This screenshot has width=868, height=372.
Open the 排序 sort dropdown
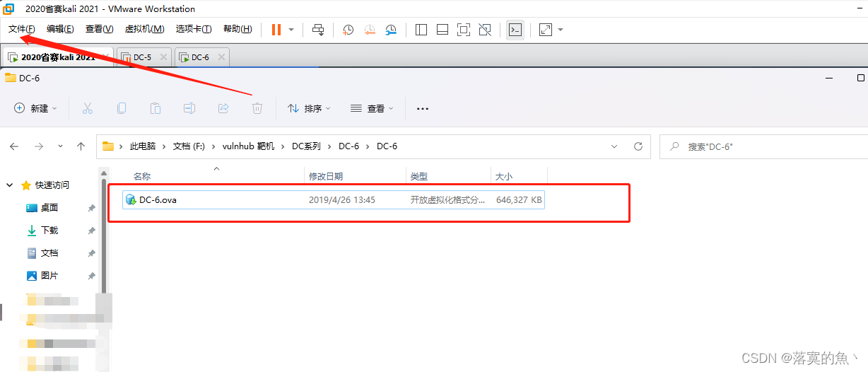coord(309,108)
